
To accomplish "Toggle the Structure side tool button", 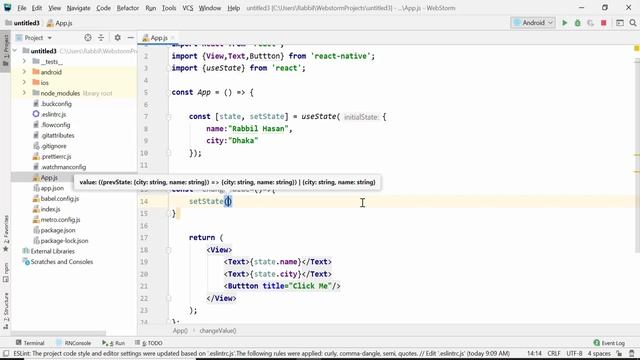I will pos(6,311).
